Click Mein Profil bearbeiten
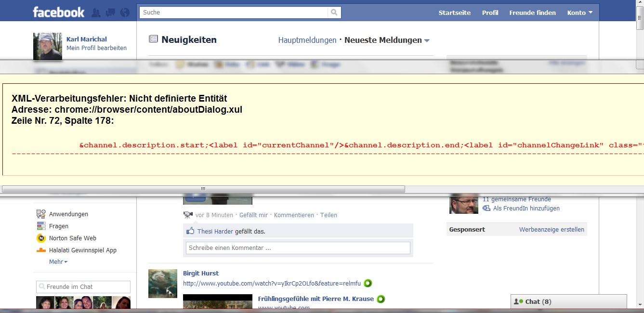Image resolution: width=644 pixels, height=313 pixels. (x=97, y=48)
